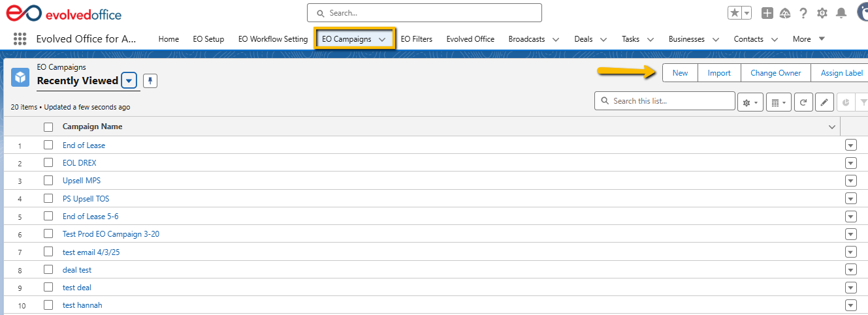This screenshot has width=868, height=315.
Task: Open the Test Prod EO Campaign 3-20 link
Action: point(111,233)
